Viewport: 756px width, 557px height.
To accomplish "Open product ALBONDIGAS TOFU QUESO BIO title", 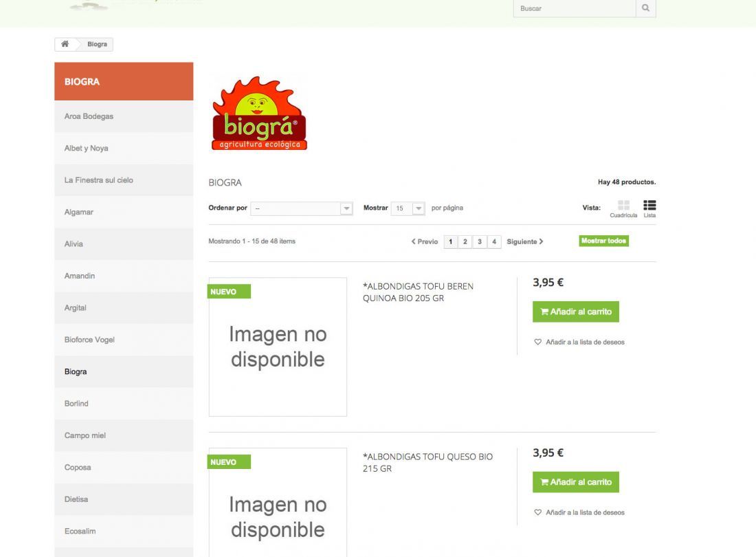I will coord(427,463).
